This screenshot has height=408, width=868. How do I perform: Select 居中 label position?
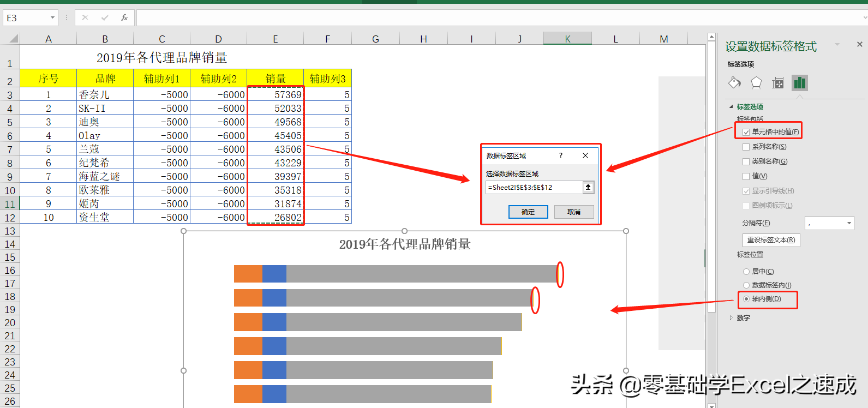pyautogui.click(x=746, y=272)
